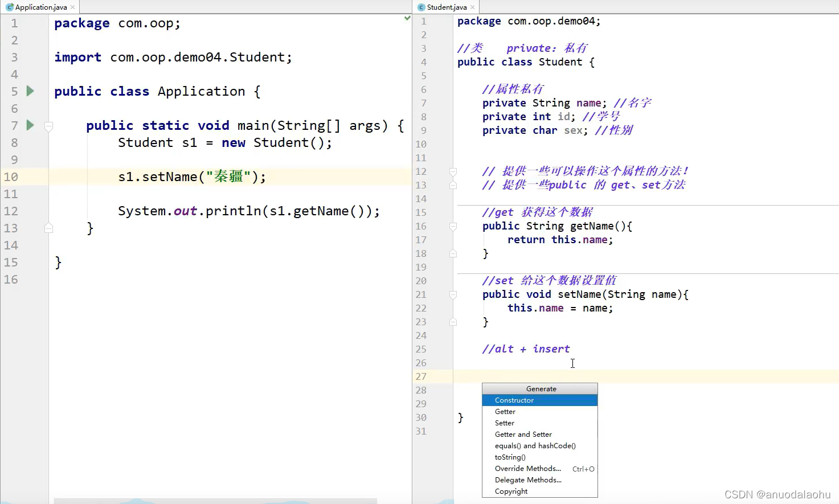Viewport: 839px width, 504px height.
Task: Run Application class via line 5 gutter arrow
Action: click(x=30, y=91)
